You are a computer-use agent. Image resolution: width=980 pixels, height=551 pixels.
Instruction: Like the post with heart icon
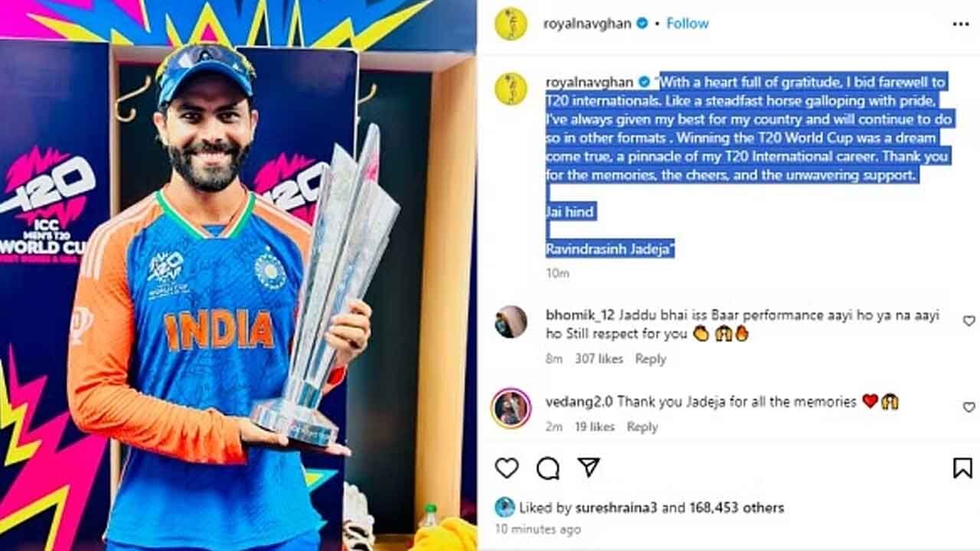pyautogui.click(x=507, y=468)
